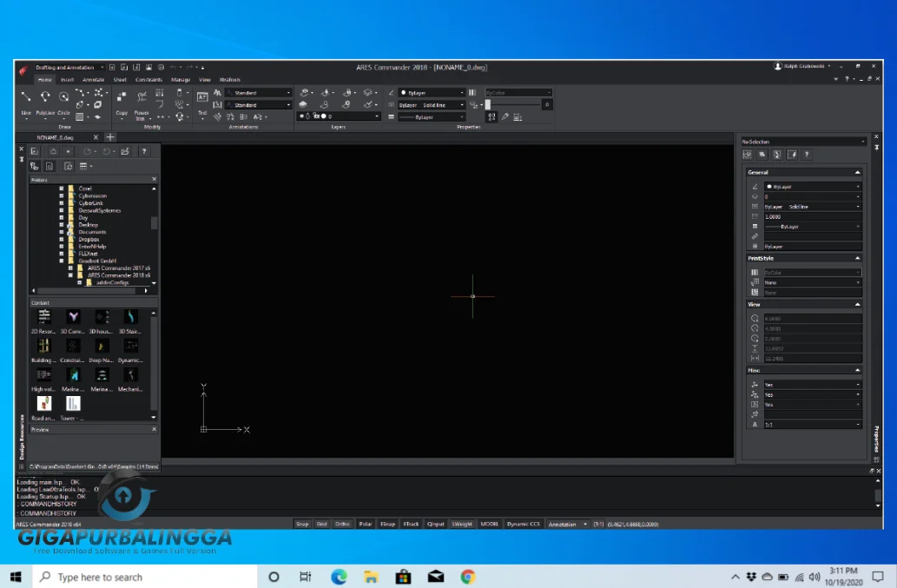Toggle Ortho mode in status bar

coord(342,524)
